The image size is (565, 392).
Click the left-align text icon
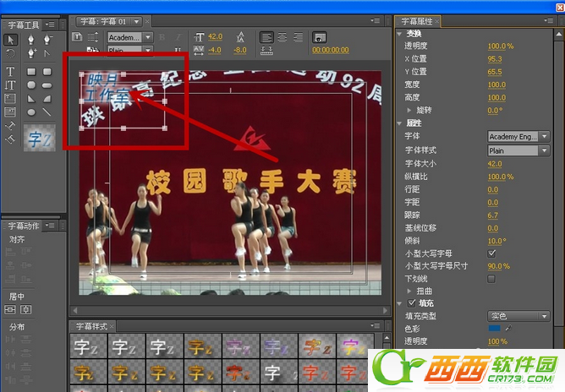point(266,37)
